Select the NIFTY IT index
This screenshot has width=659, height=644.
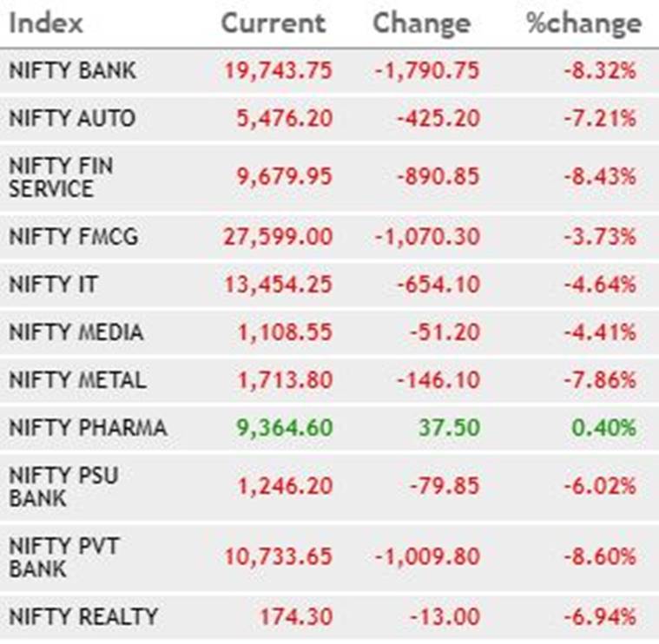click(53, 284)
